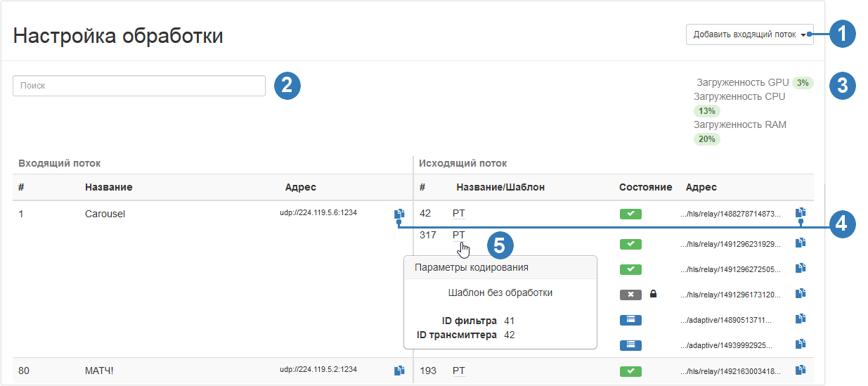The width and height of the screenshot is (868, 386).
Task: Copy the adaptive/14939992925 stream address
Action: 801,345
